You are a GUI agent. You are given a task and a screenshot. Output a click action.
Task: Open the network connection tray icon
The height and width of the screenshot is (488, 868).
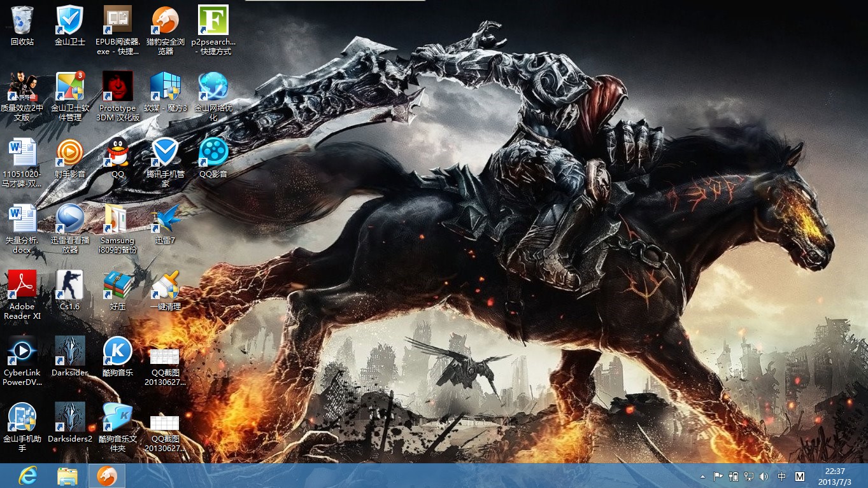coord(749,477)
